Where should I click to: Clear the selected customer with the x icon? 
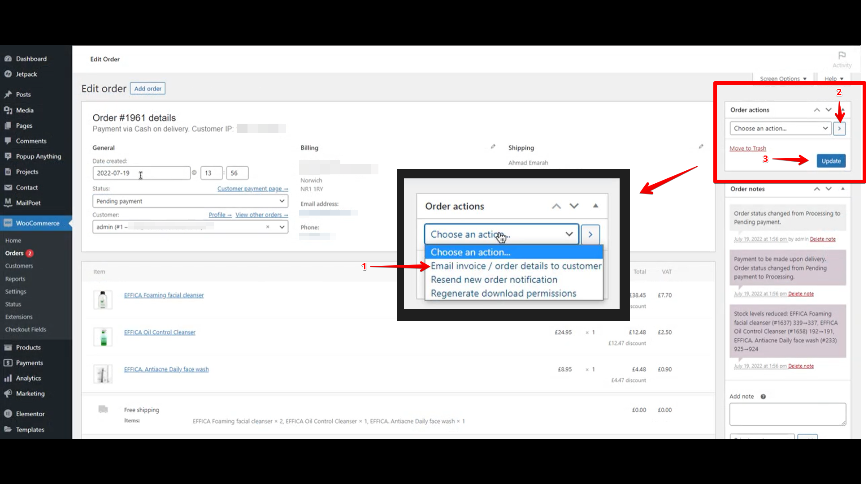coord(268,227)
